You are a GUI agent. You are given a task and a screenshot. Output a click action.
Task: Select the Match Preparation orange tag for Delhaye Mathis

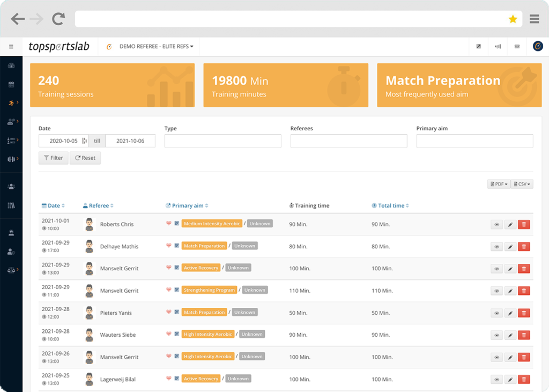pyautogui.click(x=204, y=246)
